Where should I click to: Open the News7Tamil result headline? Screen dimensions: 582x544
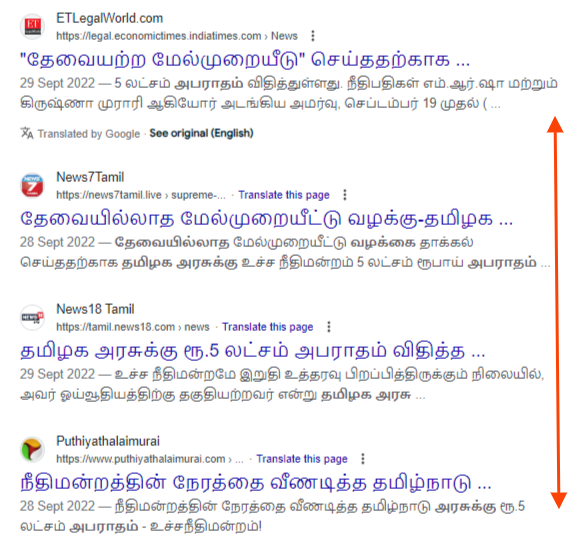[267, 219]
